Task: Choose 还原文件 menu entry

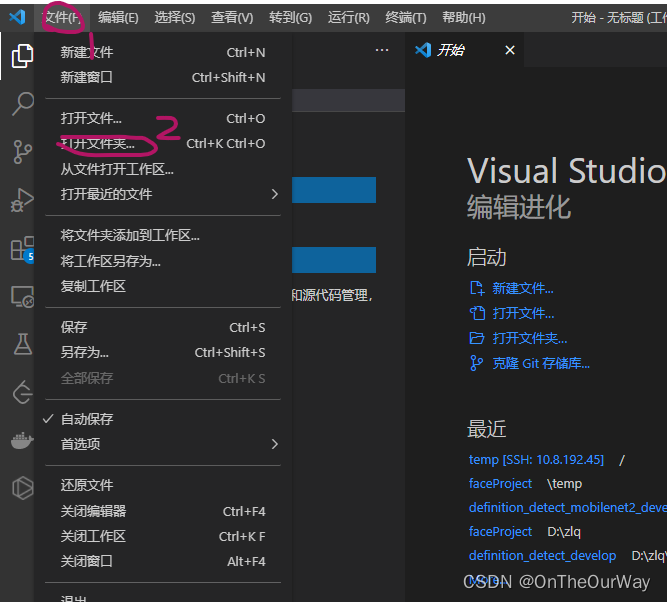Action: tap(163, 485)
